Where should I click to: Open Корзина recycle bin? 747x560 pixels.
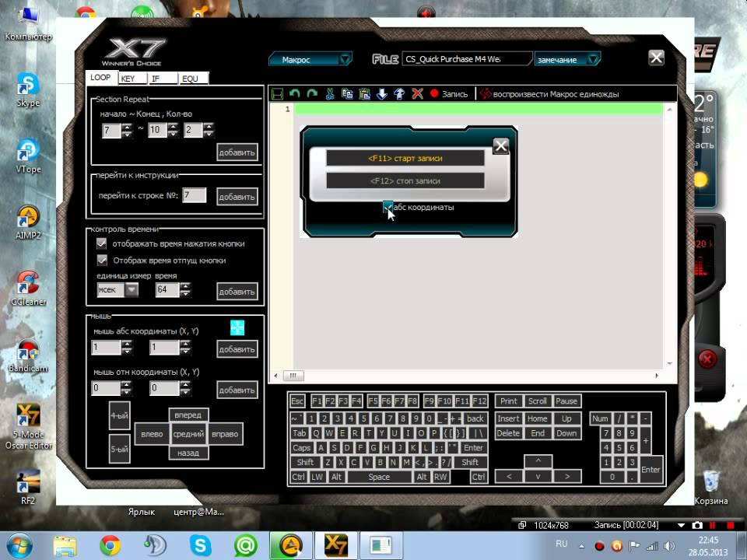click(710, 488)
